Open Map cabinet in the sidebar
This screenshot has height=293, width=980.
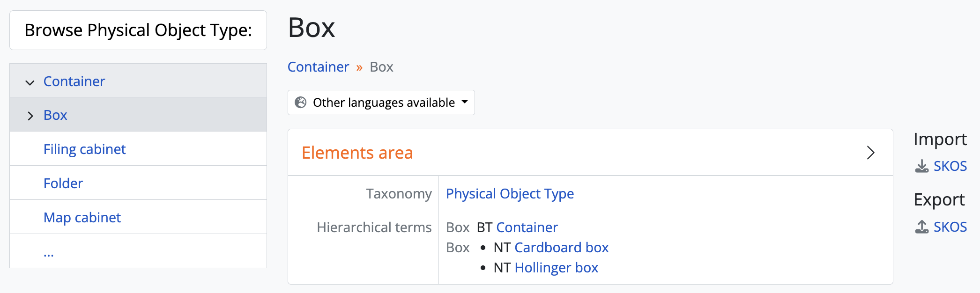(x=82, y=218)
